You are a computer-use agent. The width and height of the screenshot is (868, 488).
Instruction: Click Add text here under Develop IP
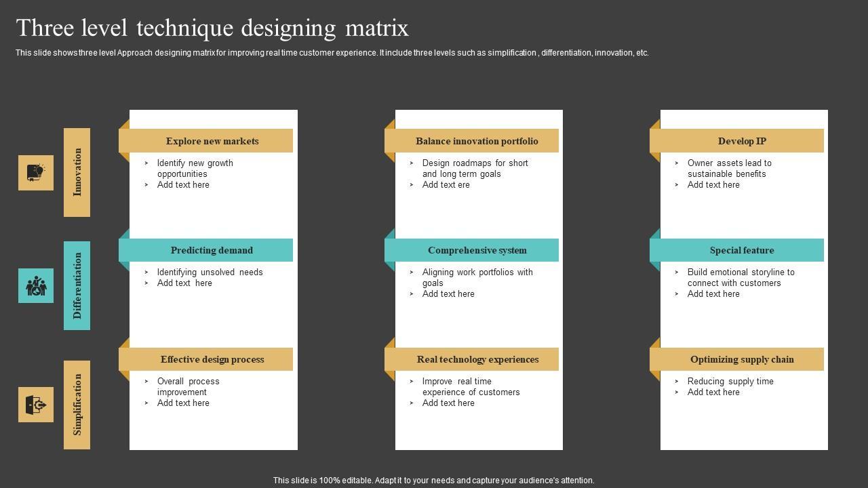pos(713,184)
